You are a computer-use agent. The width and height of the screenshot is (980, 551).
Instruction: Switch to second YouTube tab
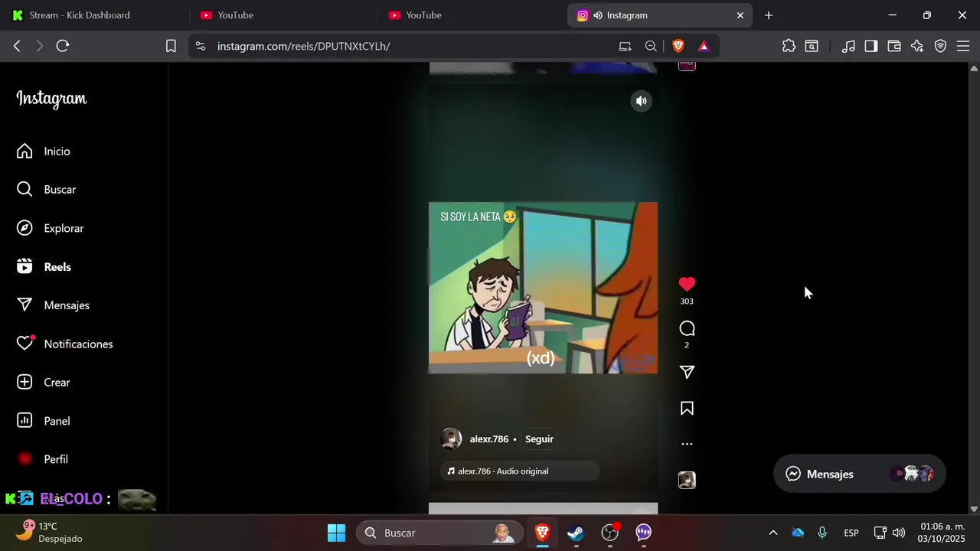click(471, 15)
